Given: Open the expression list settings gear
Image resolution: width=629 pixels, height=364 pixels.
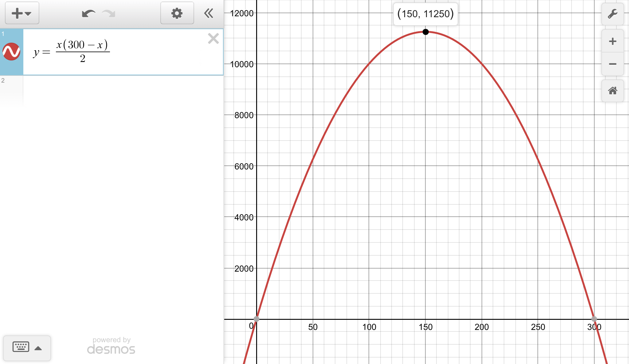Looking at the screenshot, I should pos(177,13).
